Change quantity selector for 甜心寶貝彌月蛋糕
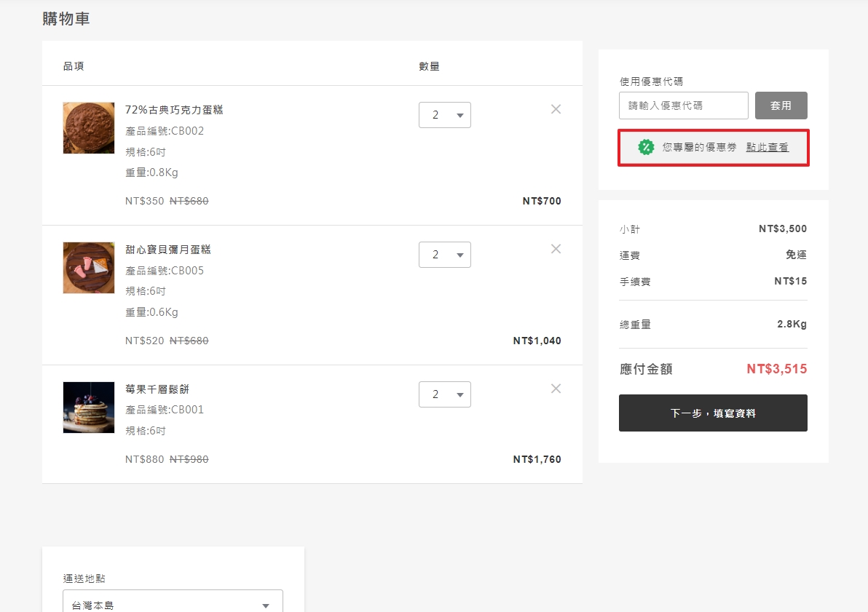This screenshot has height=612, width=868. [x=445, y=254]
